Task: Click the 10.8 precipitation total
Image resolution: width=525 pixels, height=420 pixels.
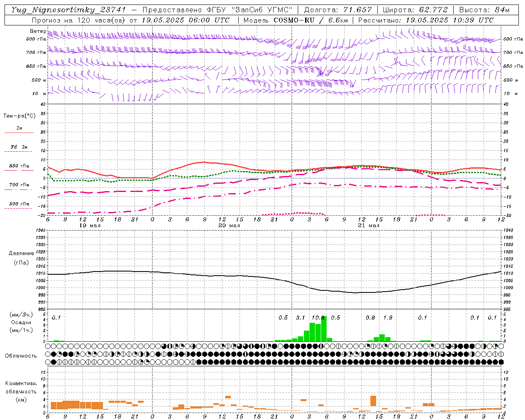Action: [x=318, y=318]
